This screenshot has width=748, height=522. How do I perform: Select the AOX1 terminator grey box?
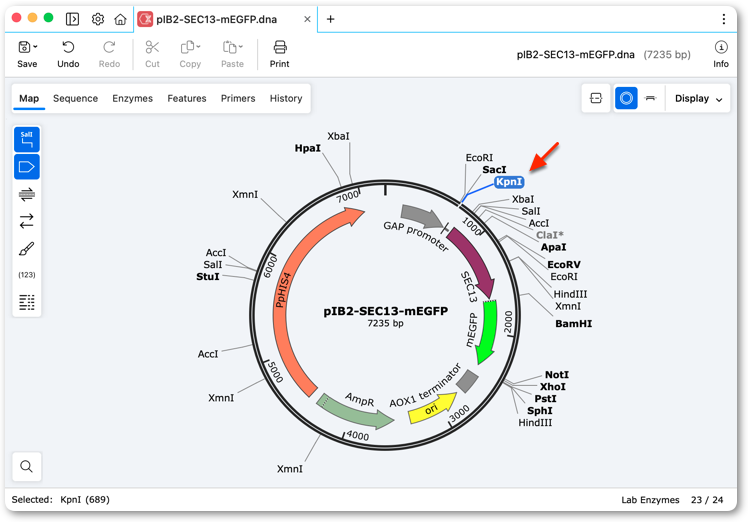click(468, 381)
